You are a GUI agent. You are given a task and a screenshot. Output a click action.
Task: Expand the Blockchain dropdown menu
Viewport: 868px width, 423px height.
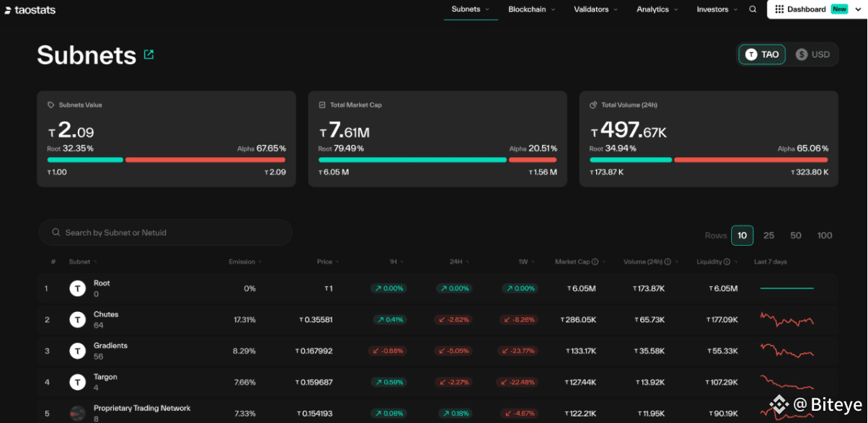click(532, 9)
